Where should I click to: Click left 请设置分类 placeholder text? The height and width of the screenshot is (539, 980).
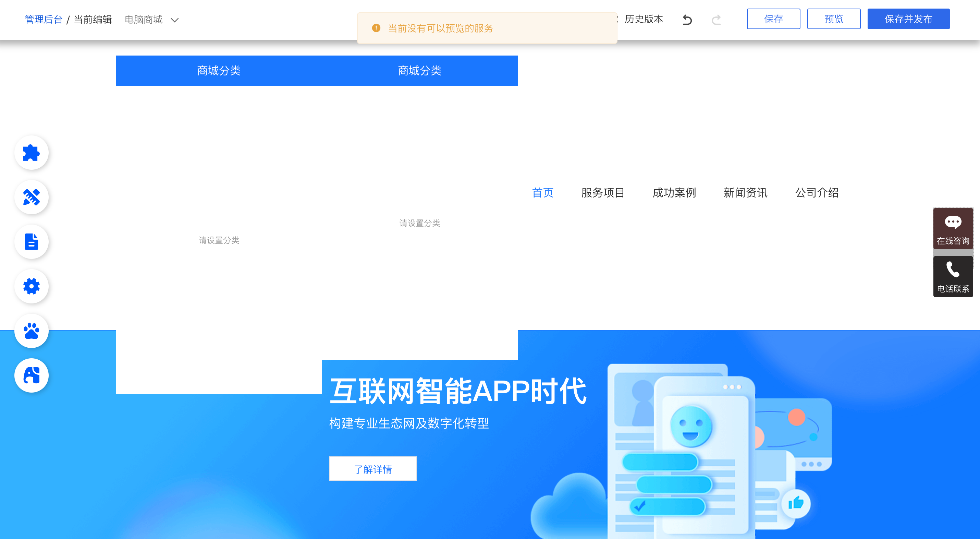[x=219, y=240]
